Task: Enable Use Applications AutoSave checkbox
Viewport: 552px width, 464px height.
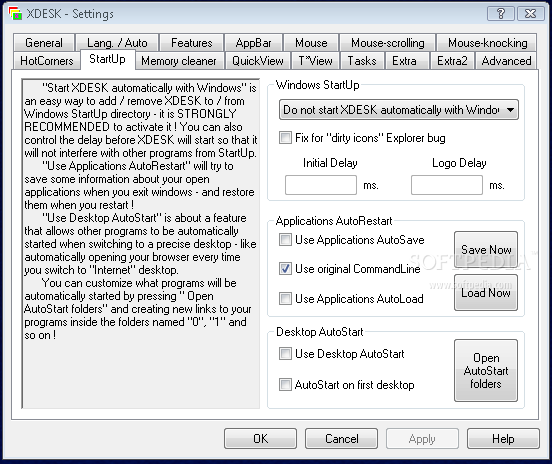Action: tap(285, 240)
